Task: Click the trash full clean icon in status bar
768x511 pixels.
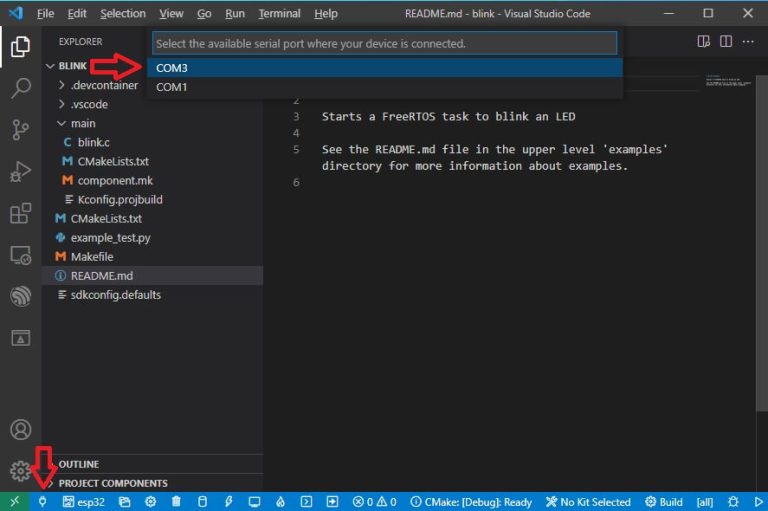Action: 176,501
